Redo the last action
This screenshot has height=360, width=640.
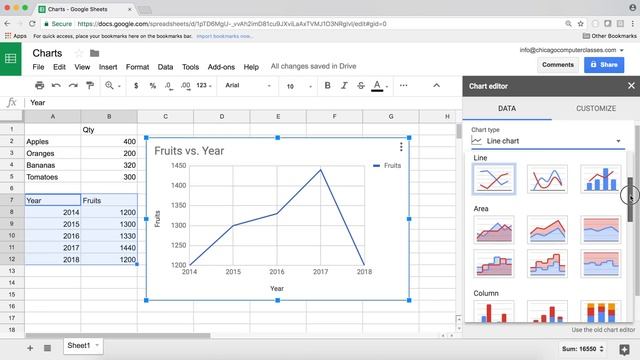73,86
